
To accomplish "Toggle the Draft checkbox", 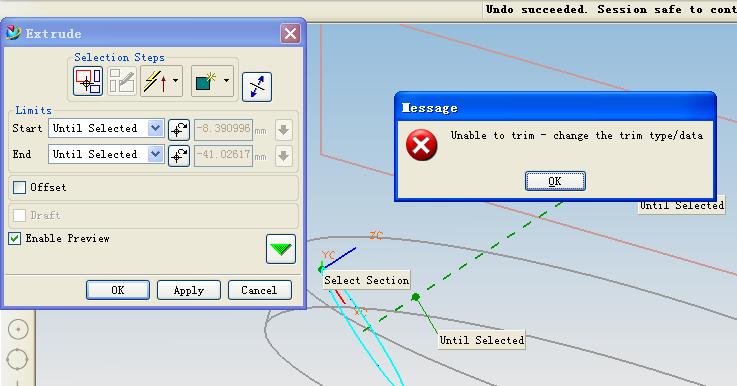I will pos(19,215).
